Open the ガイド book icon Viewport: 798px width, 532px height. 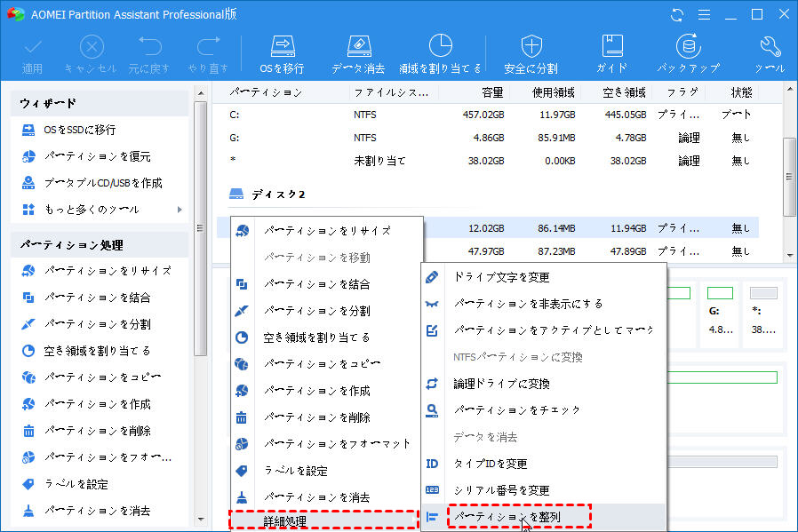tap(611, 54)
